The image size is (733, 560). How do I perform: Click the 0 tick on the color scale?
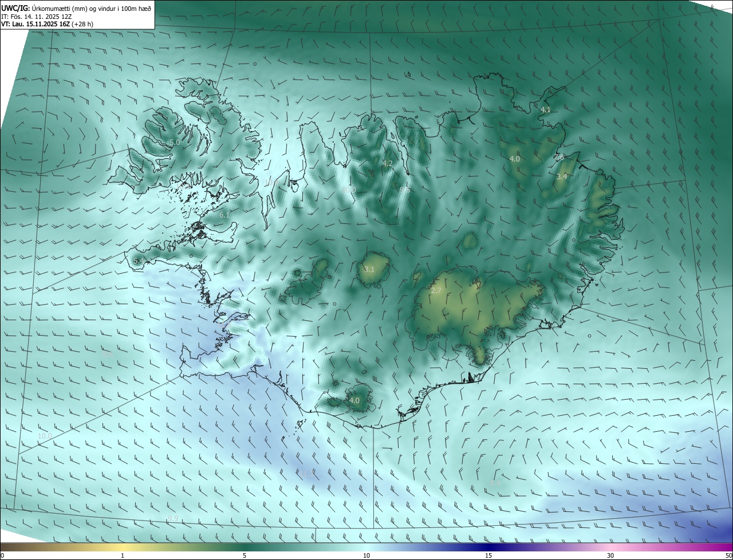click(2, 555)
